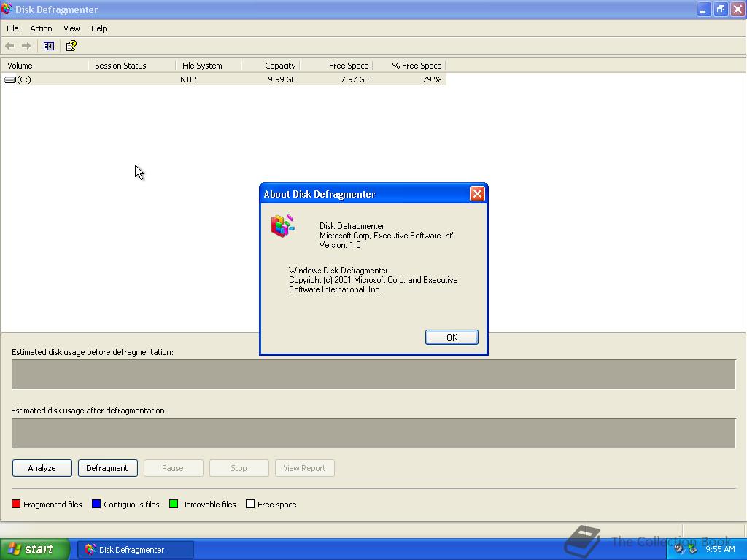Click the Forward arrow toolbar icon
The height and width of the screenshot is (560, 747).
[x=26, y=46]
